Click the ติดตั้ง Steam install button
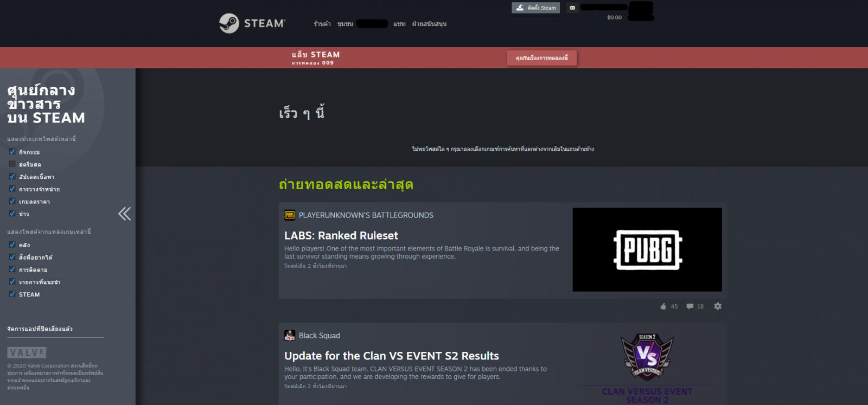 (x=535, y=8)
